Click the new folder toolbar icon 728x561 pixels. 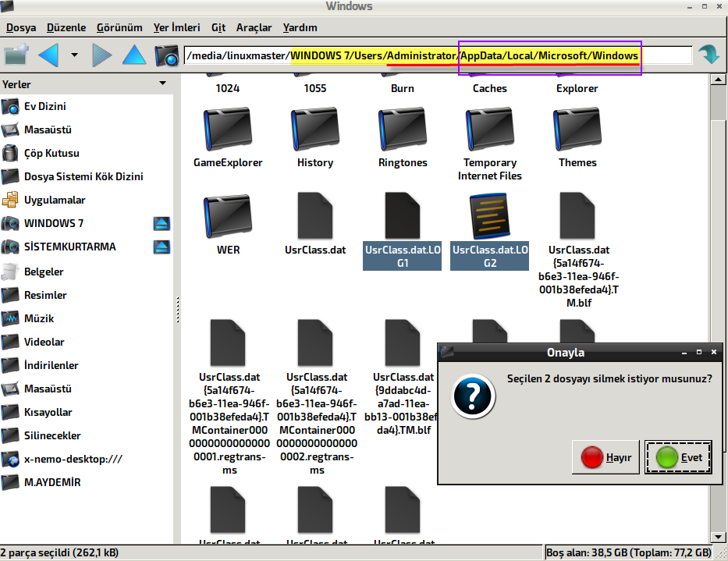point(16,55)
